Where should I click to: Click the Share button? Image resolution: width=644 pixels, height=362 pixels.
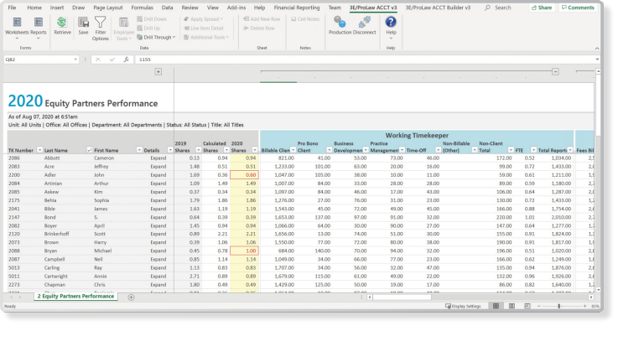click(543, 7)
